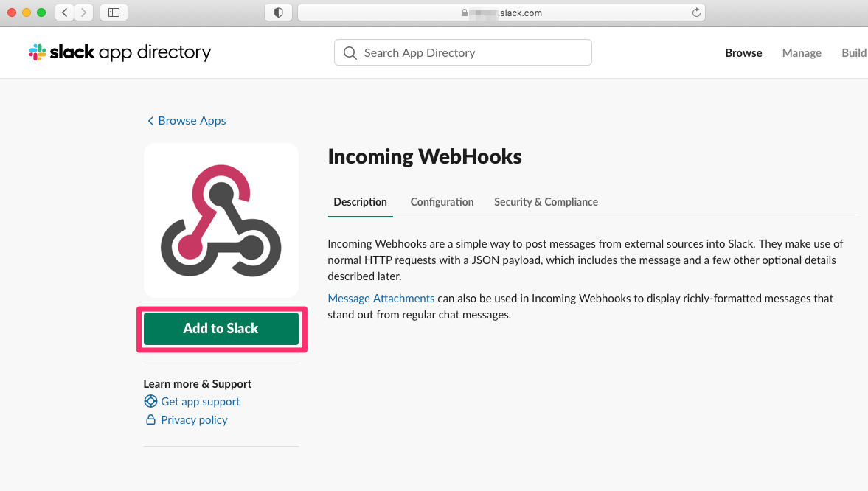Open the Manage menu item

pos(802,52)
